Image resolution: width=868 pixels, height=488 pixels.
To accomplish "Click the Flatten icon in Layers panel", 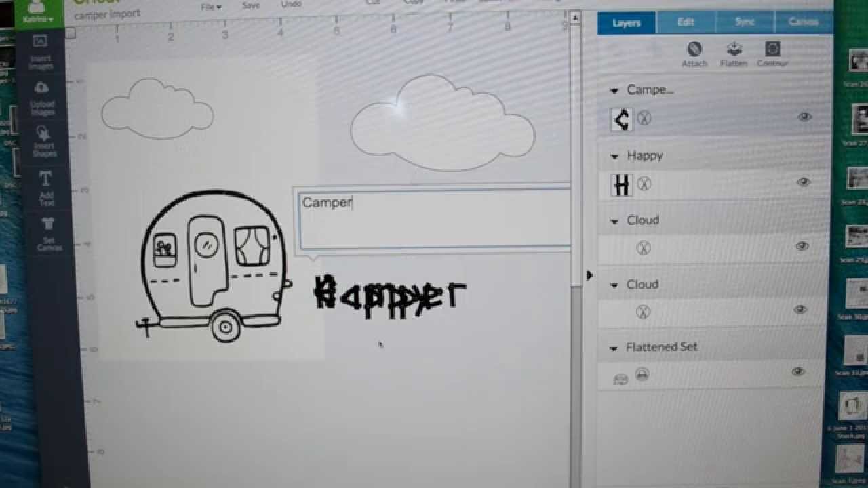I will pos(734,54).
